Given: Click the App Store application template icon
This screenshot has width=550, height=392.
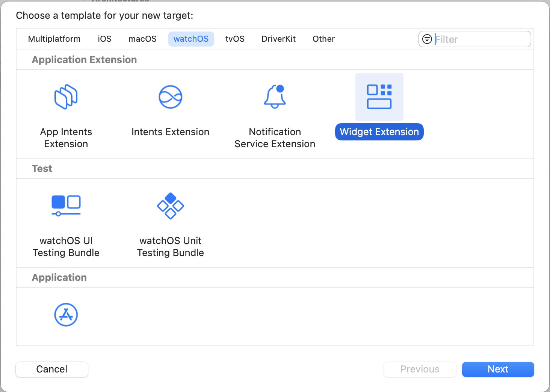Looking at the screenshot, I should tap(66, 315).
